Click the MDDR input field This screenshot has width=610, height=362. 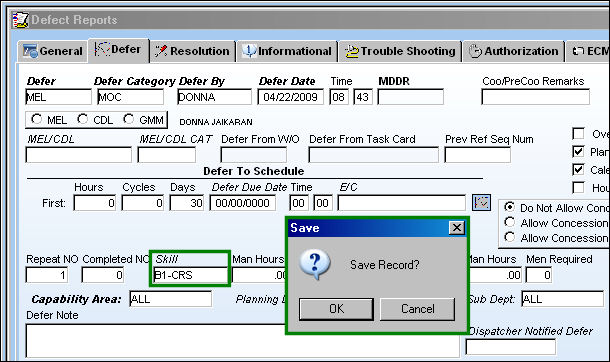410,97
